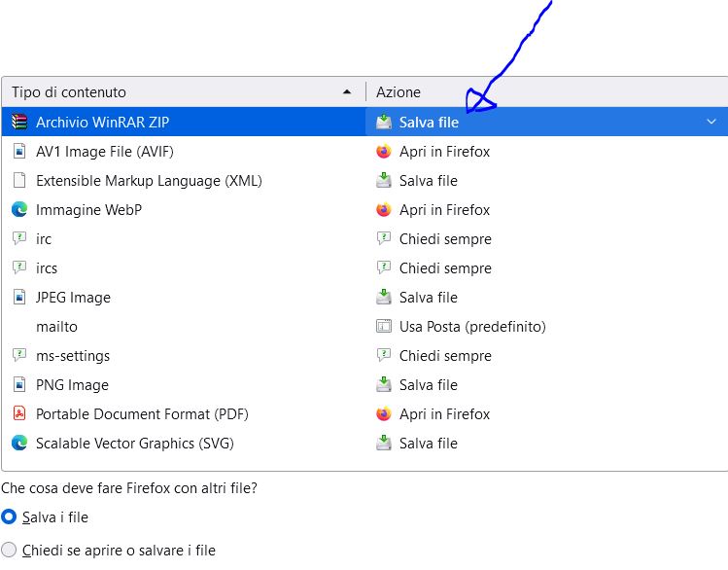Click 'Salva file' action for XML
The image size is (728, 570).
tap(428, 180)
